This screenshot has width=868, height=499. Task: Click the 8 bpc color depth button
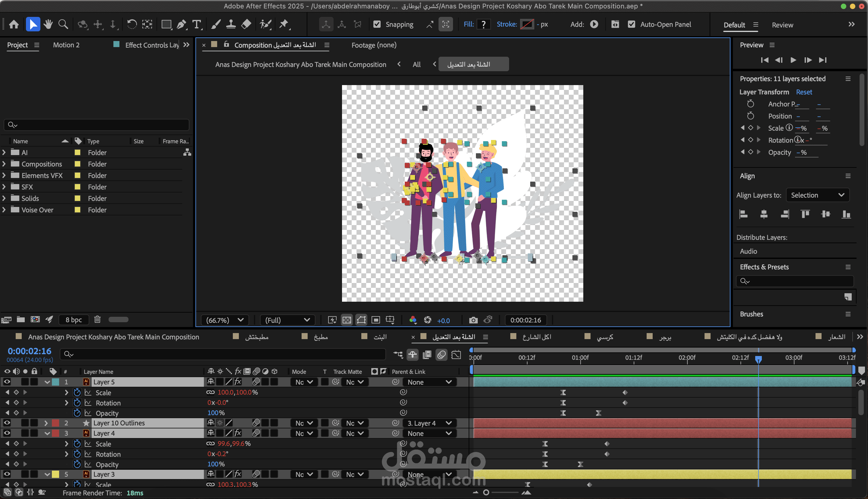click(74, 320)
